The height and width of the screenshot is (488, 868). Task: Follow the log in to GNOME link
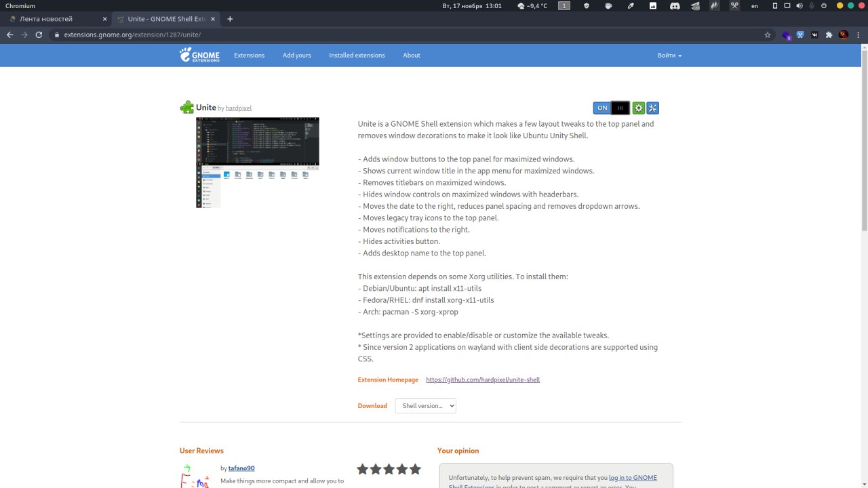tap(633, 477)
